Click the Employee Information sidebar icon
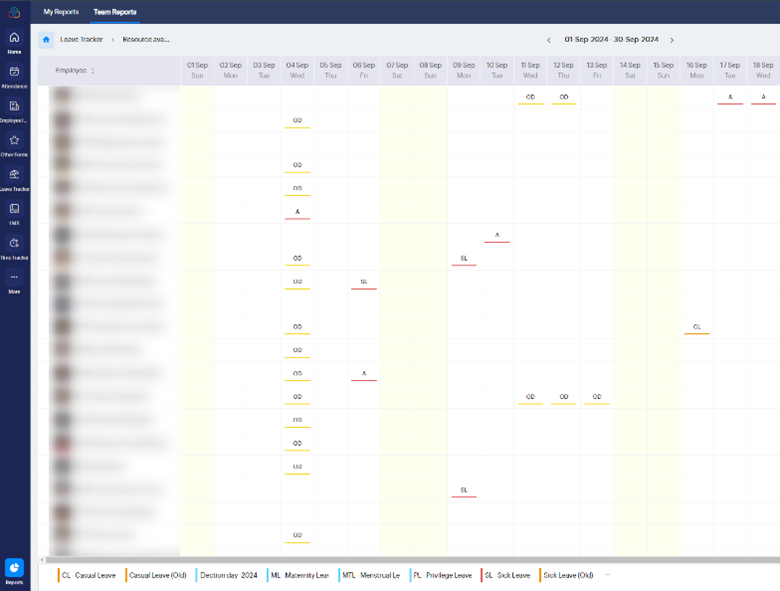The width and height of the screenshot is (780, 591). click(14, 109)
